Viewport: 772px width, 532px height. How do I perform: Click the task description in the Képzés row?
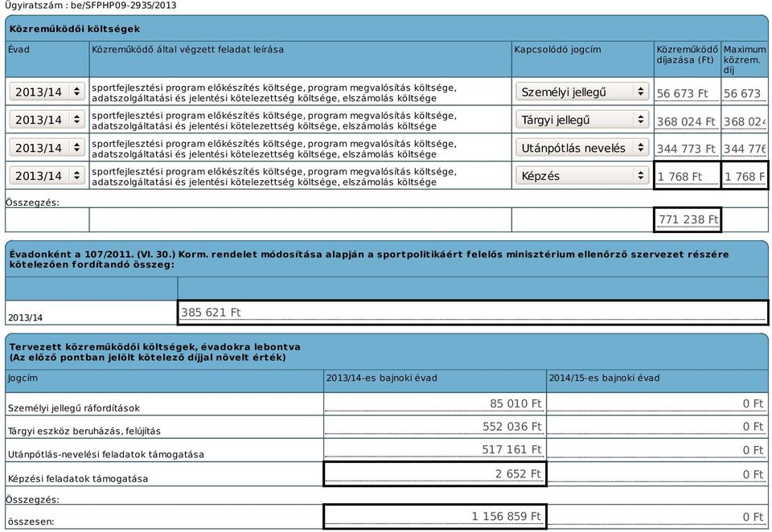[x=274, y=177]
